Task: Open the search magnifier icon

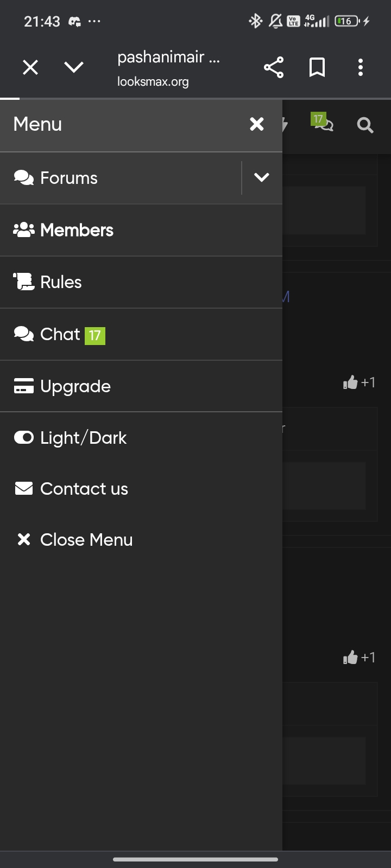Action: tap(365, 126)
